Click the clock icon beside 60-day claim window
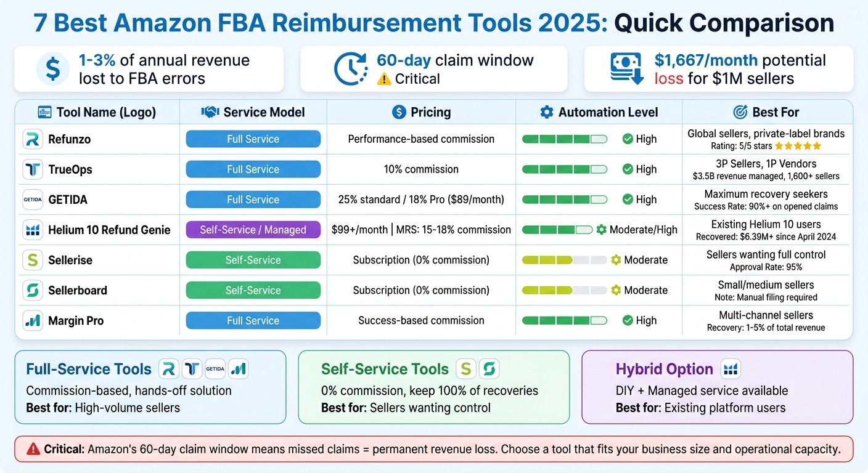 coord(350,69)
